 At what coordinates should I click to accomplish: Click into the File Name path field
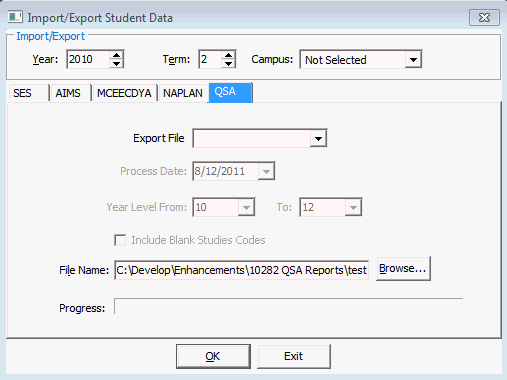241,270
